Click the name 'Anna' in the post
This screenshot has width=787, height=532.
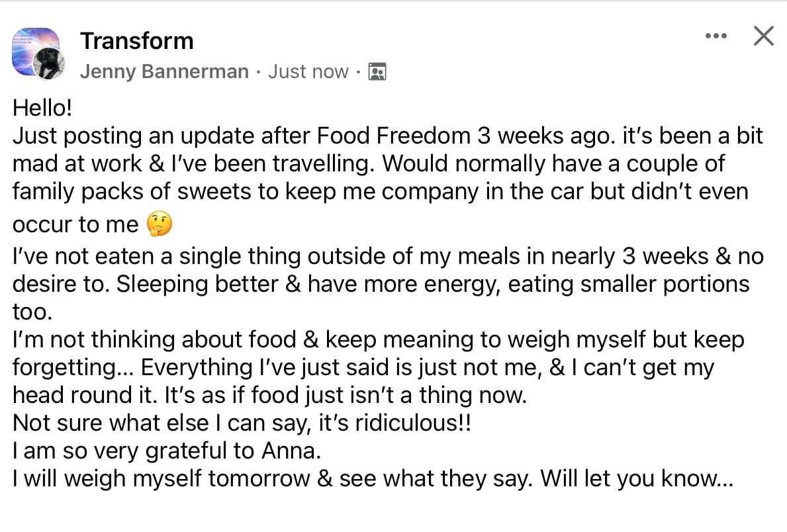point(291,450)
